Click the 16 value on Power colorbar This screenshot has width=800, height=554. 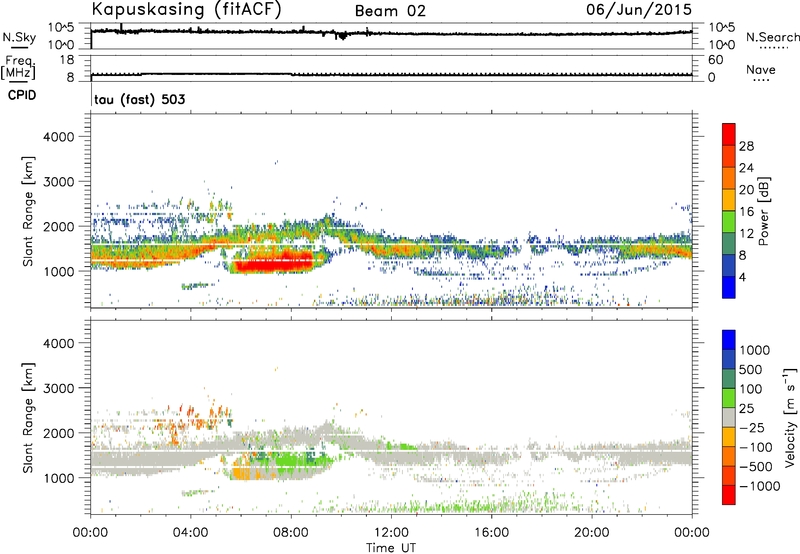point(746,212)
